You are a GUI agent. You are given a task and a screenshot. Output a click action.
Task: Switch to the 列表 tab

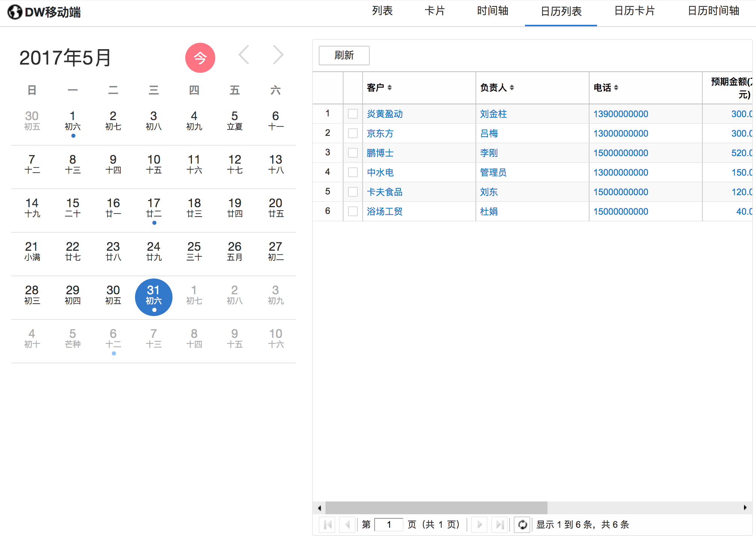pyautogui.click(x=382, y=11)
